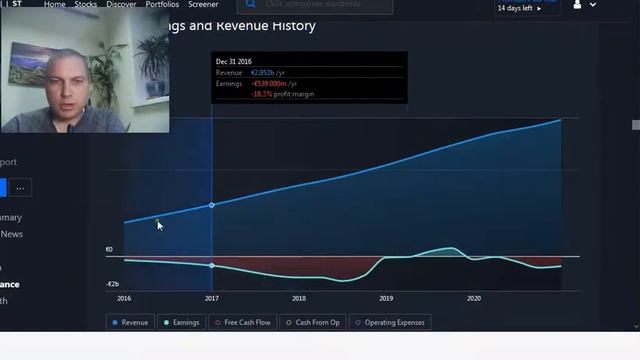This screenshot has width=640, height=360.
Task: Toggle the Operating Expenses series
Action: pyautogui.click(x=390, y=322)
